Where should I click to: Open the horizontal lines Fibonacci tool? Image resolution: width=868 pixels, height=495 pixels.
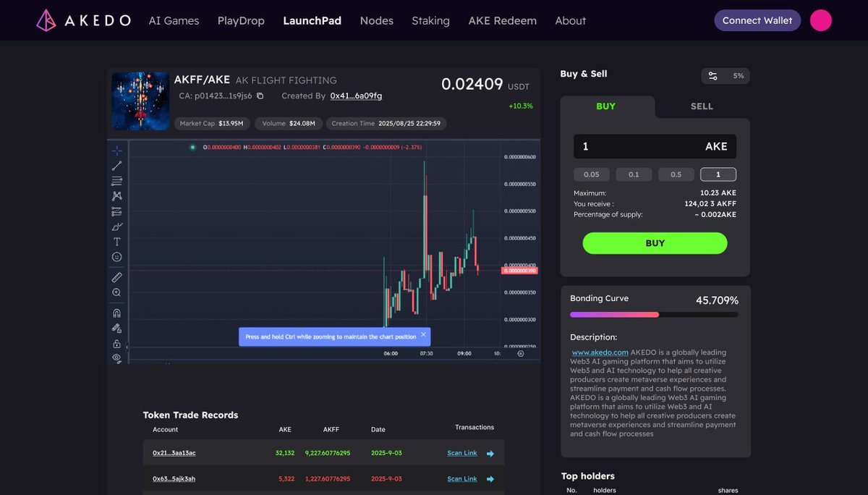116,181
